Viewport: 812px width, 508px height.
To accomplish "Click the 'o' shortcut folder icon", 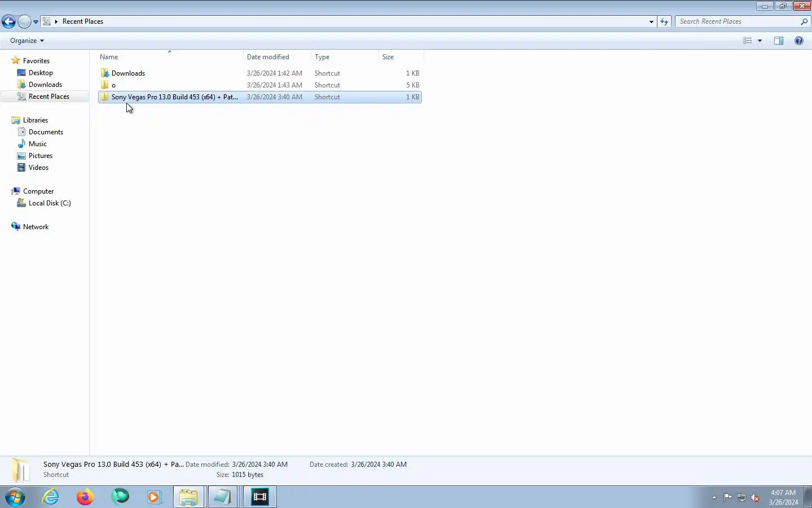I will coord(105,85).
